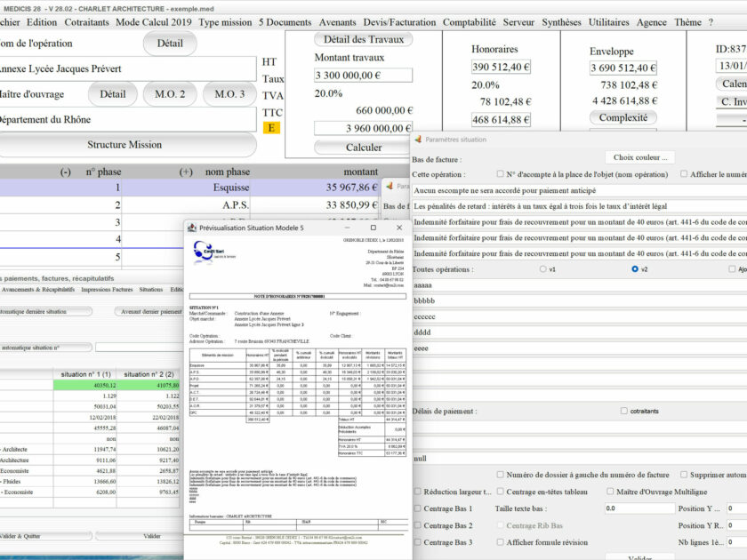Screen dimensions: 747x560
Task: Switch to Avancements & Récapitulatifs tab
Action: pyautogui.click(x=38, y=290)
